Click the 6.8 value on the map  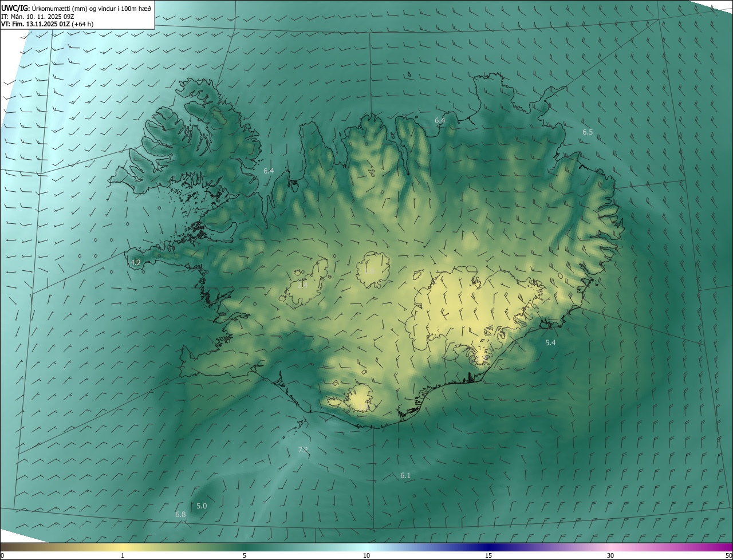(x=180, y=515)
